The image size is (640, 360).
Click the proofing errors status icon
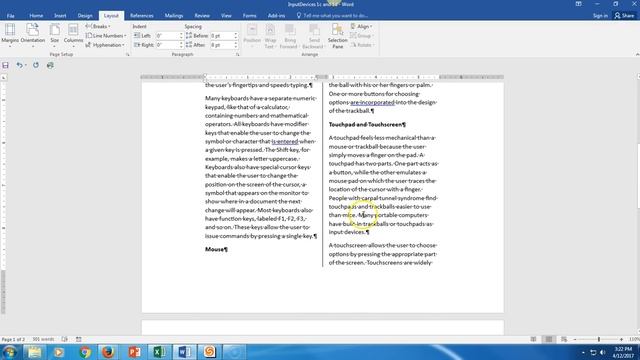pyautogui.click(x=64, y=340)
